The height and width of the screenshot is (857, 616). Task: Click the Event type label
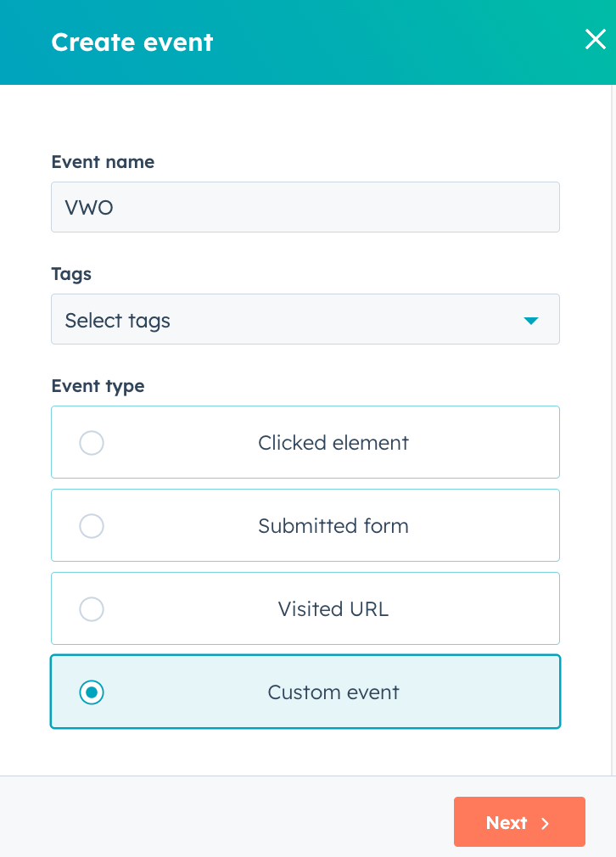click(98, 386)
